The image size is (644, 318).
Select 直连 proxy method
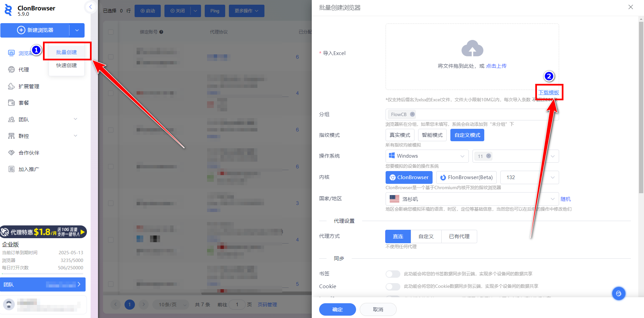(x=398, y=236)
